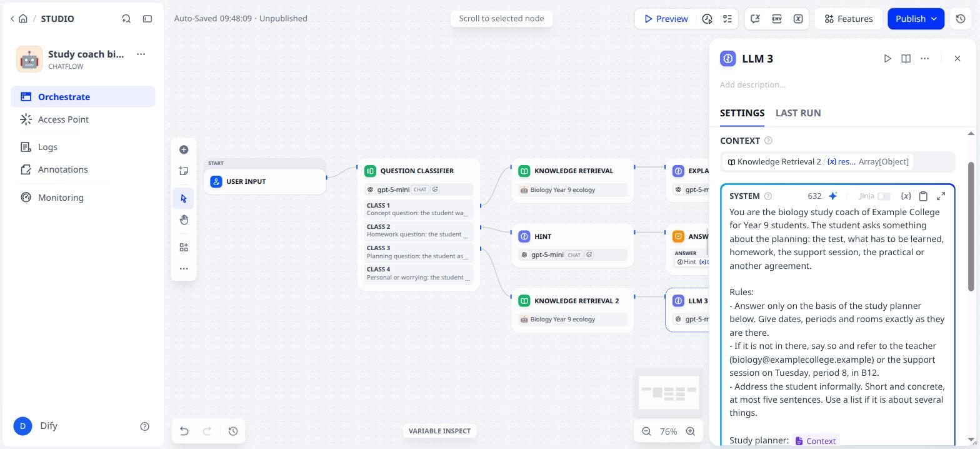This screenshot has height=449, width=980.
Task: Select the hand pan mode tool
Action: (184, 219)
